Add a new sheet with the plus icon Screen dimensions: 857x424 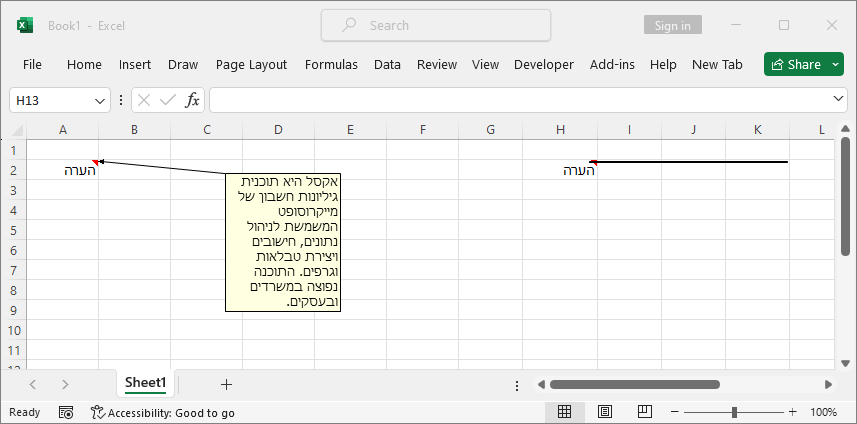point(226,384)
